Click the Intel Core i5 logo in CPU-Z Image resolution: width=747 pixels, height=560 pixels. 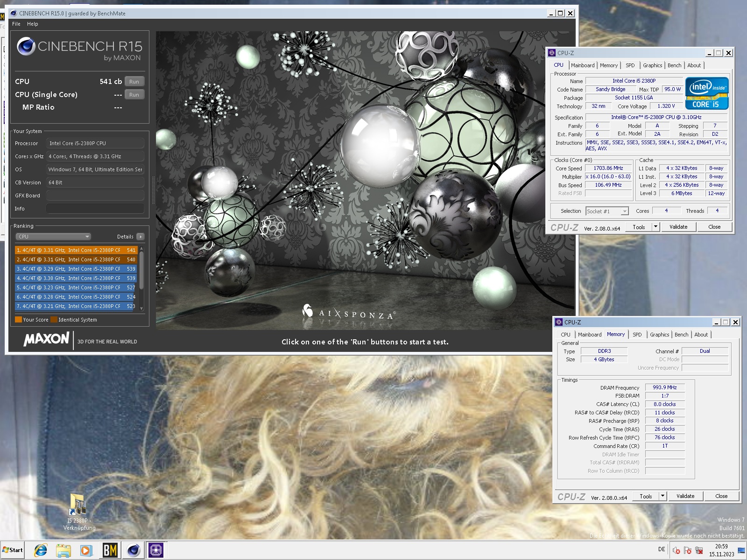pyautogui.click(x=707, y=93)
